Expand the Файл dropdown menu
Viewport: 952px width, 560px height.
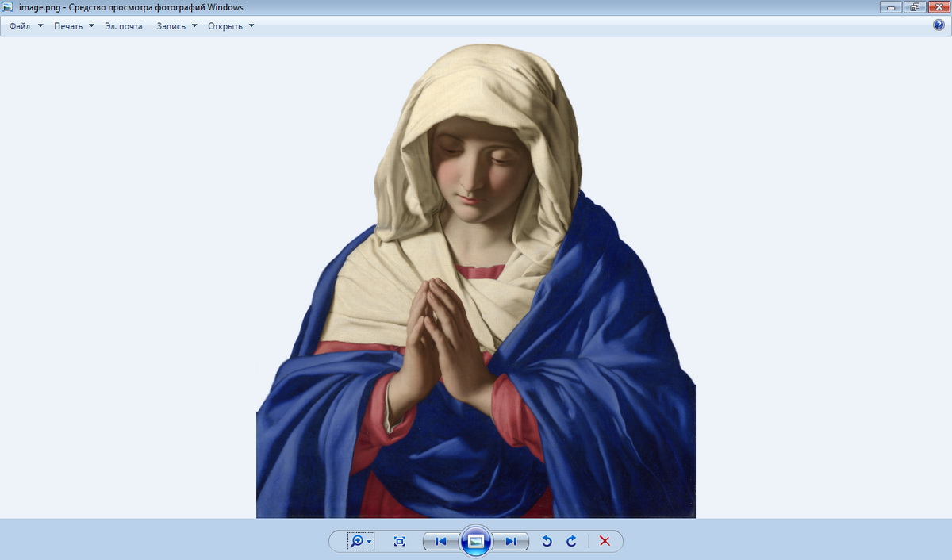[26, 26]
